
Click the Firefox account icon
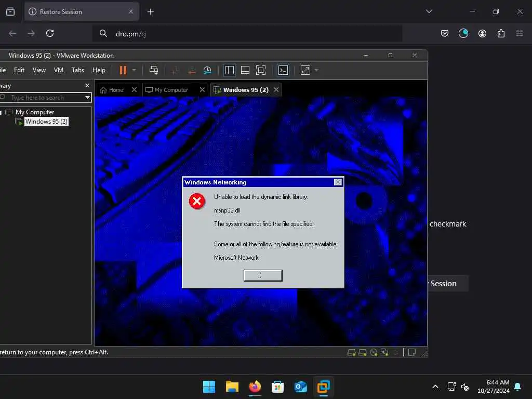[x=482, y=33]
